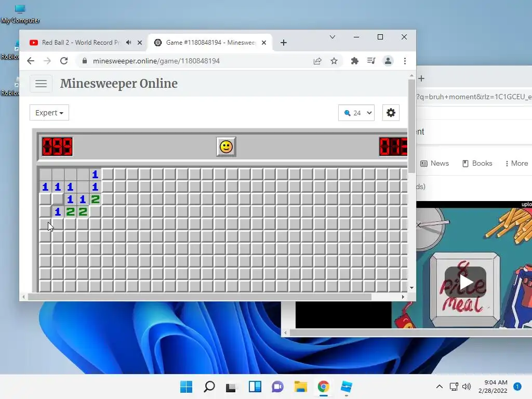
Task: View site information lock icon
Action: point(85,61)
